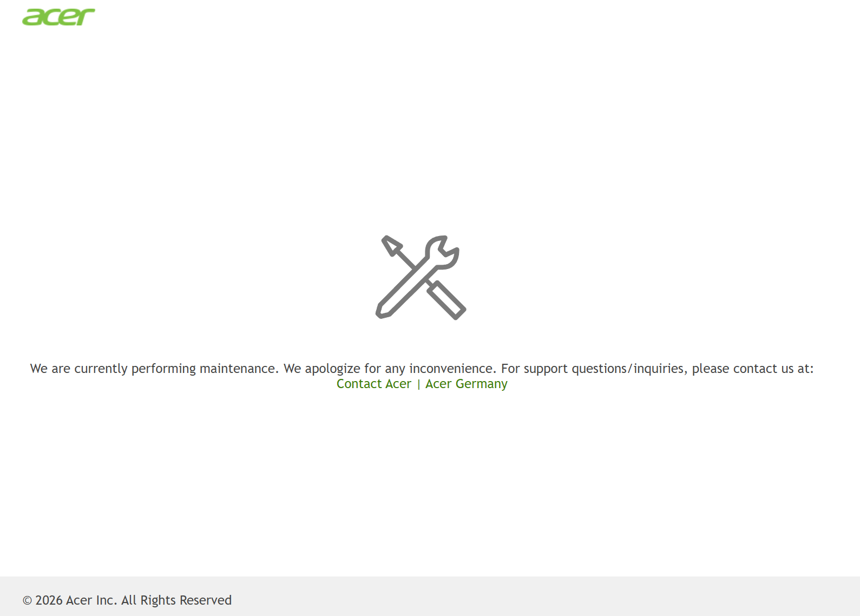Click the screwdriver's rectangular handle
Screen dimensions: 860x616
pyautogui.click(x=447, y=300)
